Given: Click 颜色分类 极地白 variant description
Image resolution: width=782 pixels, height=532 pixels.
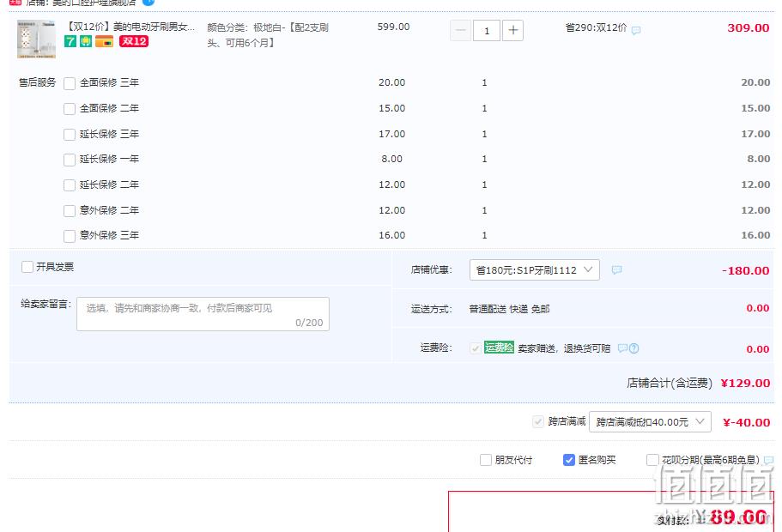Looking at the screenshot, I should (x=268, y=35).
